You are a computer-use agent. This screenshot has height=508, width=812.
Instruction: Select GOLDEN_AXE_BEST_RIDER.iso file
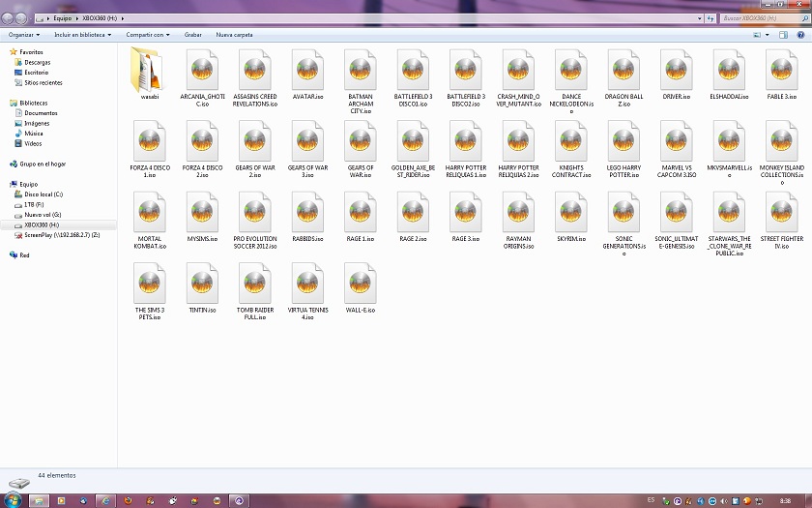point(413,149)
